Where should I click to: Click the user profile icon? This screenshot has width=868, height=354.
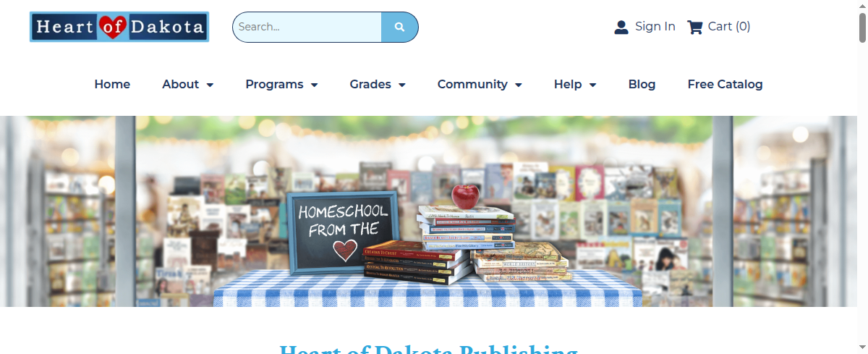tap(621, 28)
